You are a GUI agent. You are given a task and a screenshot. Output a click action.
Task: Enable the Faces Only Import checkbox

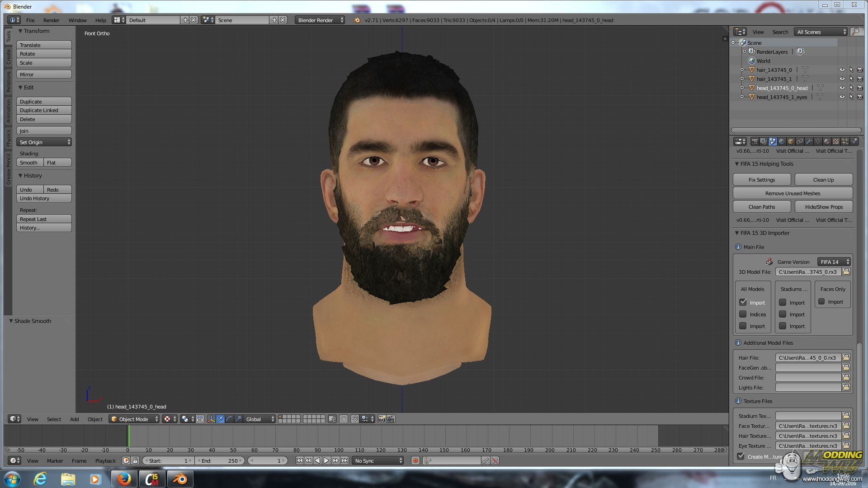[x=821, y=302]
